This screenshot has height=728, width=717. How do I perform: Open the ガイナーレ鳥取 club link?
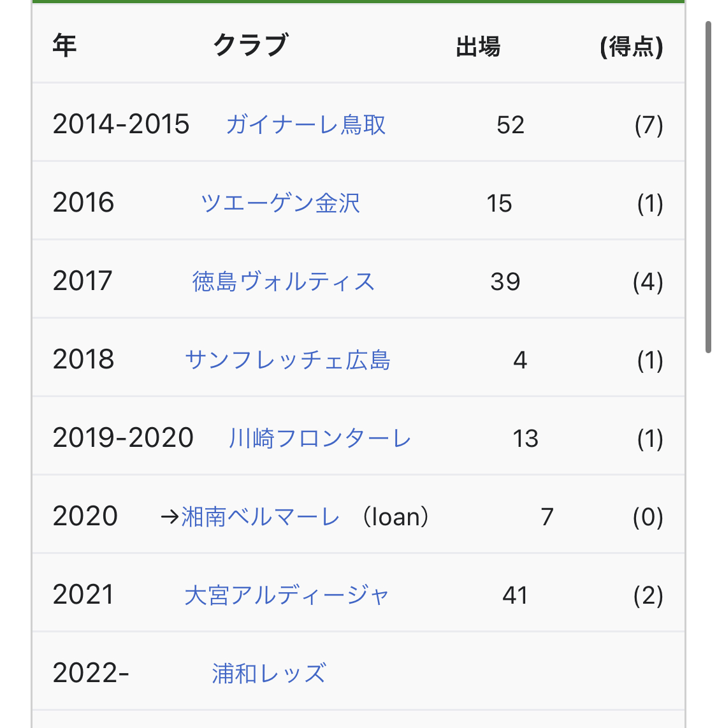tap(306, 124)
